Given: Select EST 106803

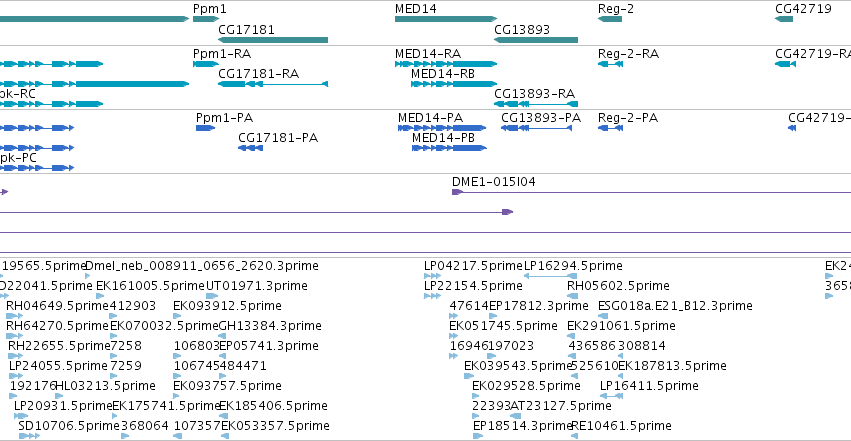Looking at the screenshot, I should point(196,346).
